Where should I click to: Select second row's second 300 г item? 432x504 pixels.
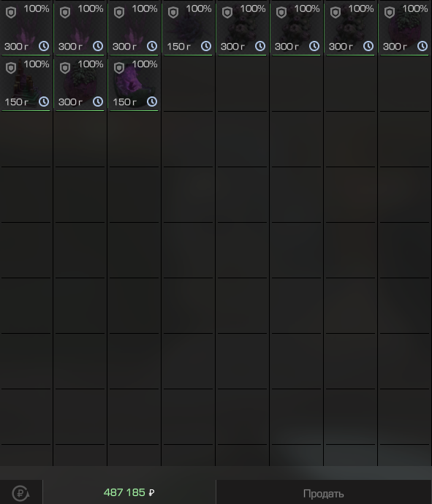tap(80, 83)
